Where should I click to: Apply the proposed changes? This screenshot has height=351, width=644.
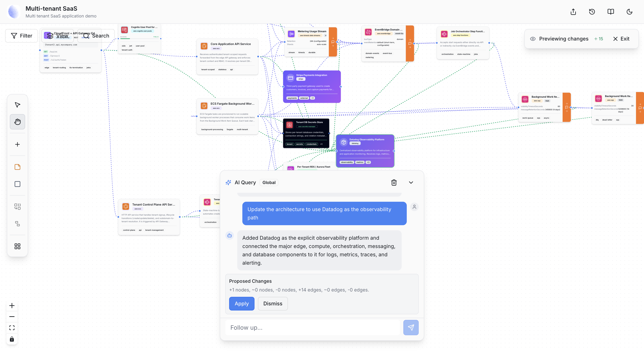pos(241,303)
